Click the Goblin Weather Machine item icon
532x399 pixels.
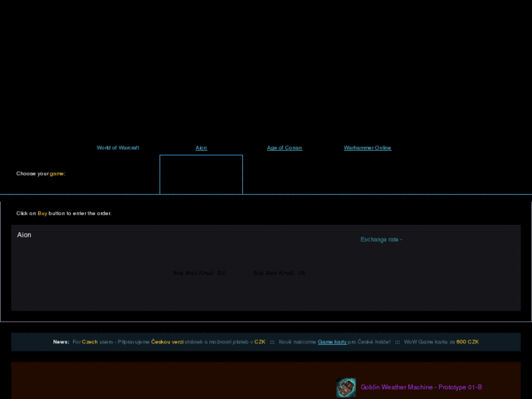(x=346, y=387)
